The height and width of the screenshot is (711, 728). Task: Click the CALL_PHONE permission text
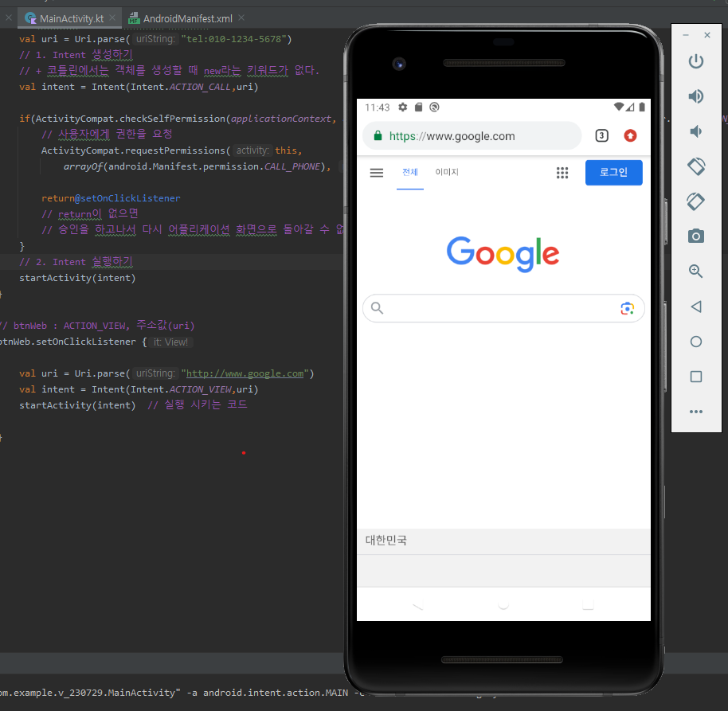pyautogui.click(x=292, y=166)
